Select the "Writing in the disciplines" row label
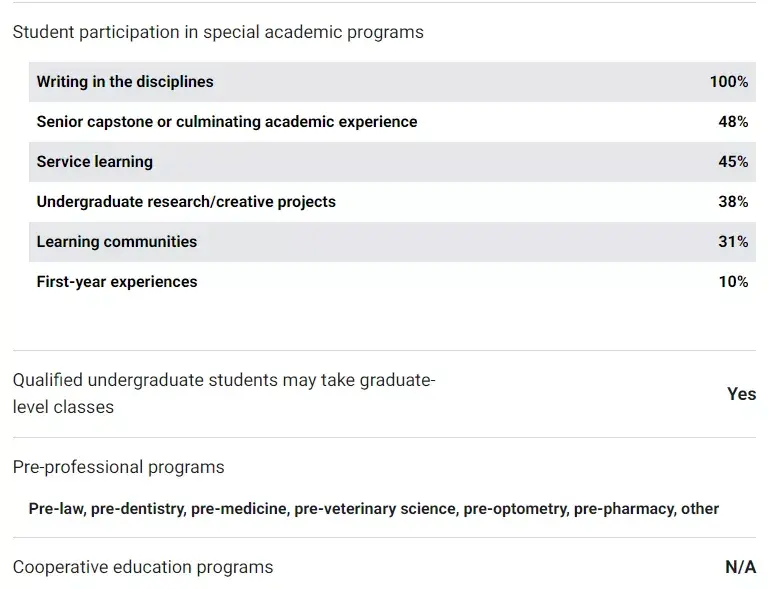768x589 pixels. [x=125, y=82]
